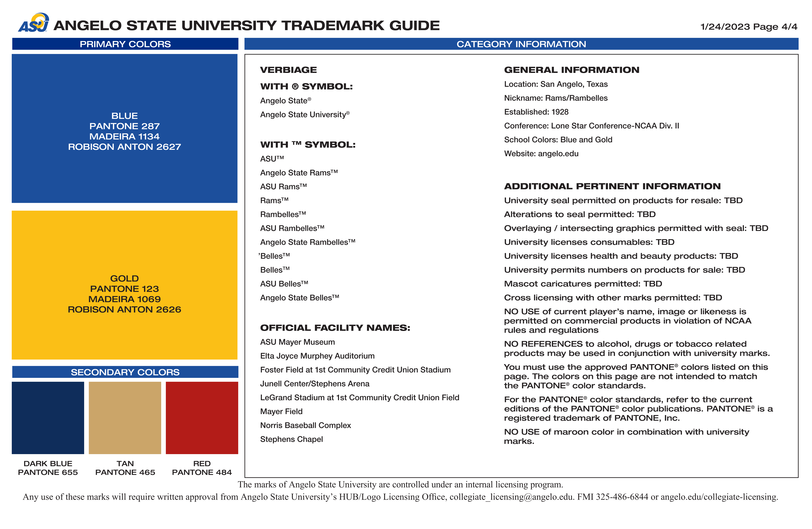The height and width of the screenshot is (529, 812).
Task: Click the 'ASU Belles™' entry
Action: (x=284, y=284)
